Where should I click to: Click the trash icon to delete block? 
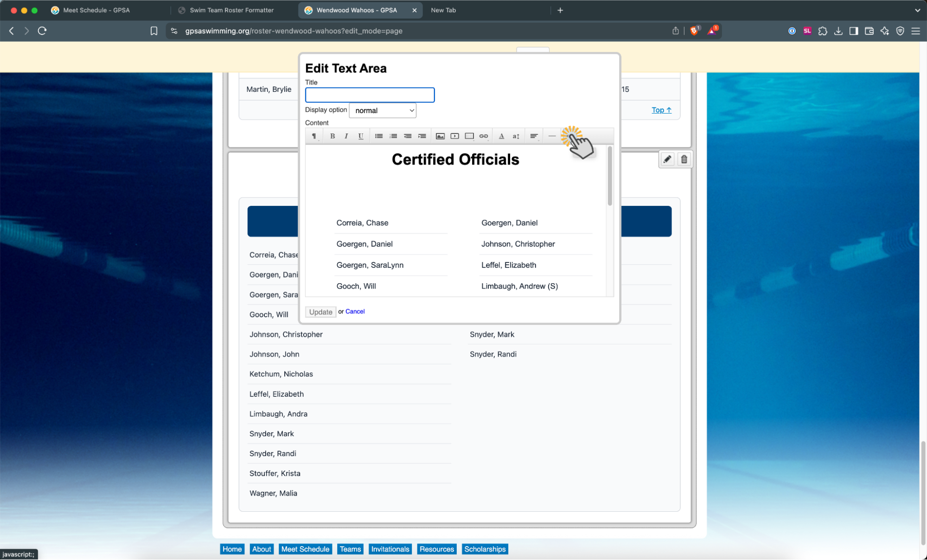684,159
